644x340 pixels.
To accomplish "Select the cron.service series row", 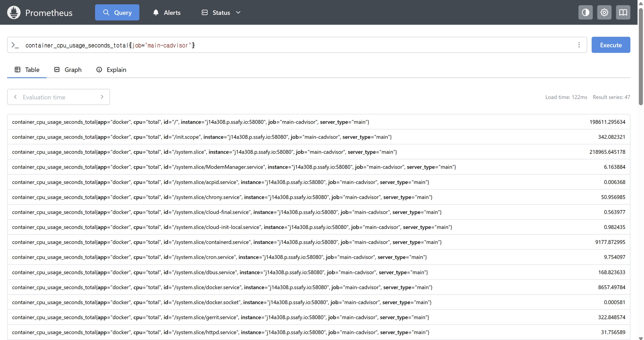I will (x=319, y=257).
